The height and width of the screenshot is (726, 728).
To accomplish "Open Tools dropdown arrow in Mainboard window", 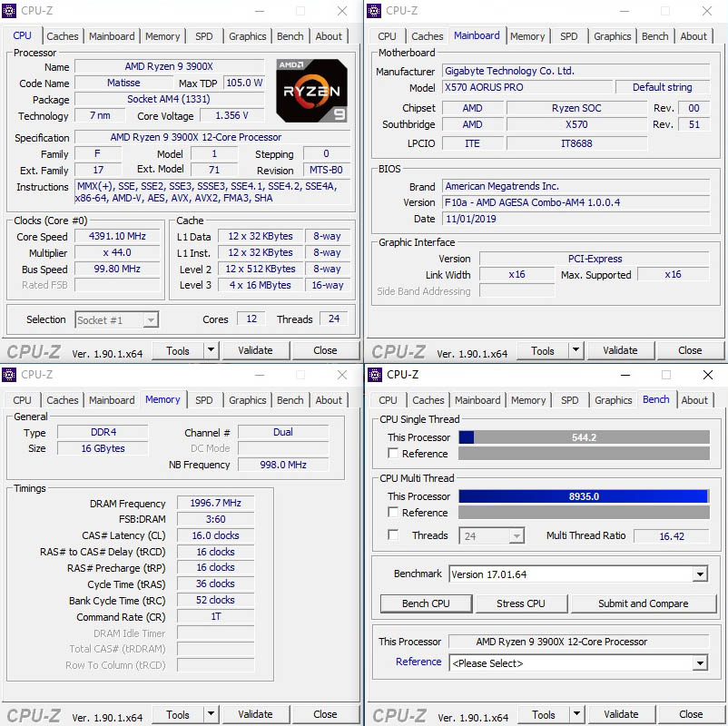I will pos(576,350).
